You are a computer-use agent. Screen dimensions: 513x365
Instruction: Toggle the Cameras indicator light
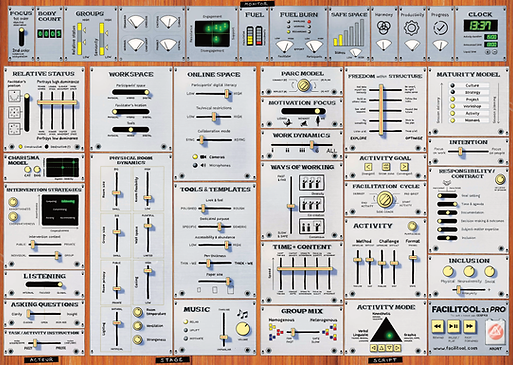tap(195, 157)
